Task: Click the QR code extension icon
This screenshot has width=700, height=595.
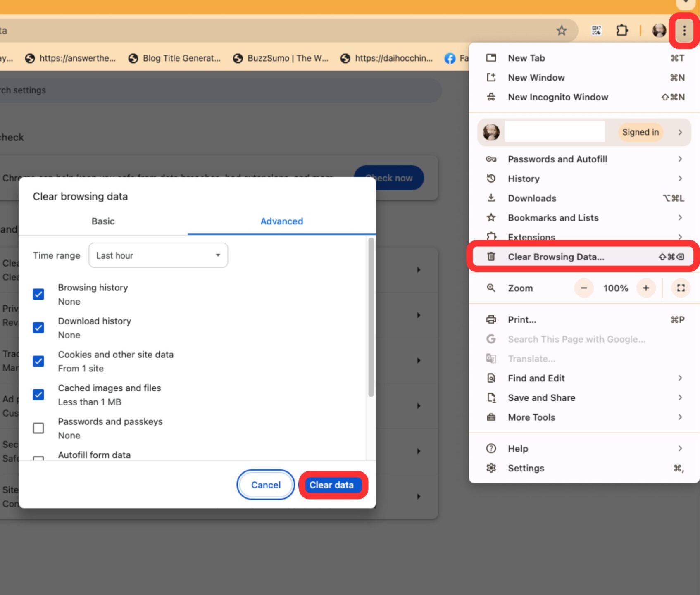Action: click(596, 31)
